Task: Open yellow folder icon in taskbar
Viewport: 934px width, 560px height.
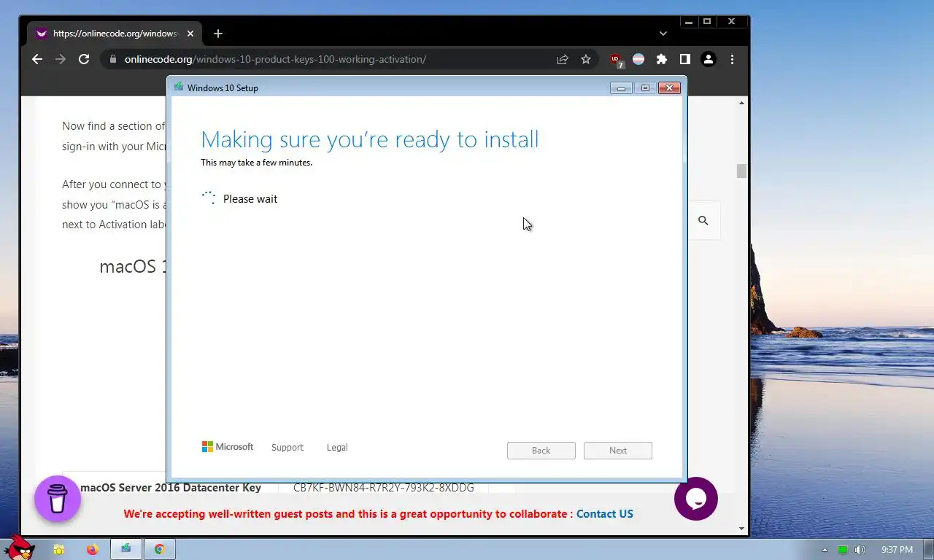Action: coord(59,550)
